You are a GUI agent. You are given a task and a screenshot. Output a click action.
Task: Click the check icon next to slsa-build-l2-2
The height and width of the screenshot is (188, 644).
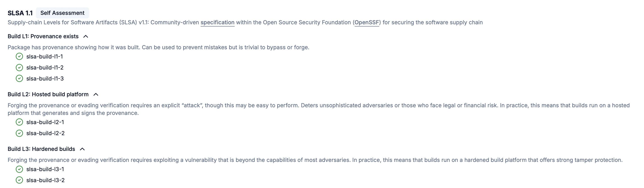click(x=19, y=133)
